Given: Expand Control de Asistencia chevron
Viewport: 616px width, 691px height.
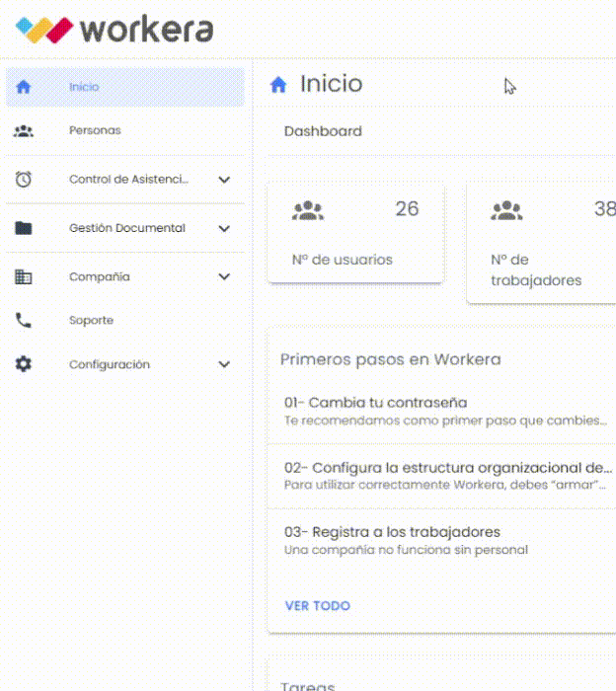Looking at the screenshot, I should click(x=224, y=180).
